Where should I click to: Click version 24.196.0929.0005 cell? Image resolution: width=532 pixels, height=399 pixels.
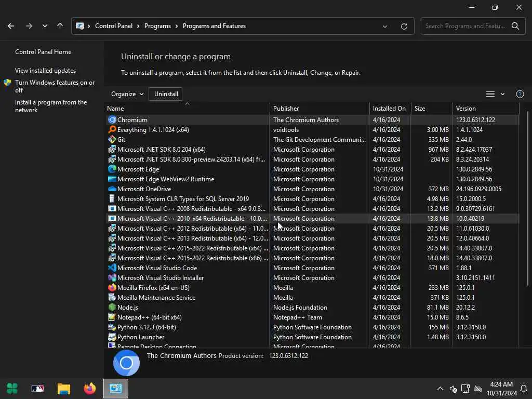(478, 189)
